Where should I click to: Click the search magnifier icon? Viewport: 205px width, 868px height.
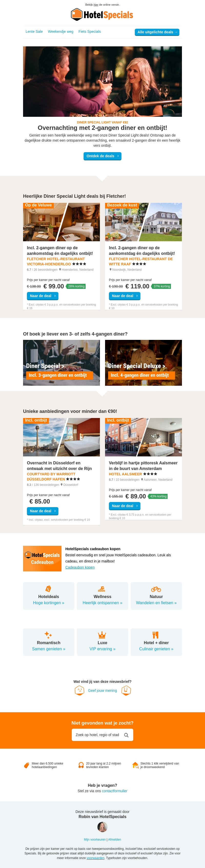click(126, 735)
